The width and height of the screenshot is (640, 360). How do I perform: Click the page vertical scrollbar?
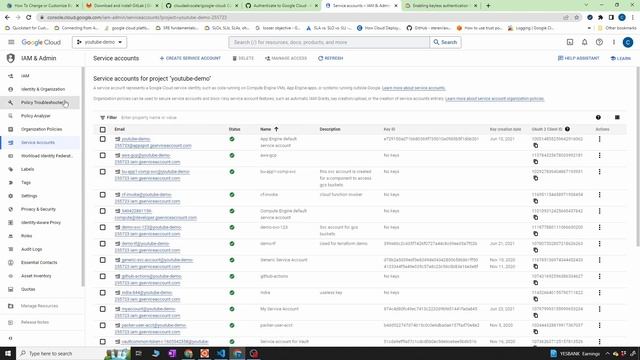(638, 157)
